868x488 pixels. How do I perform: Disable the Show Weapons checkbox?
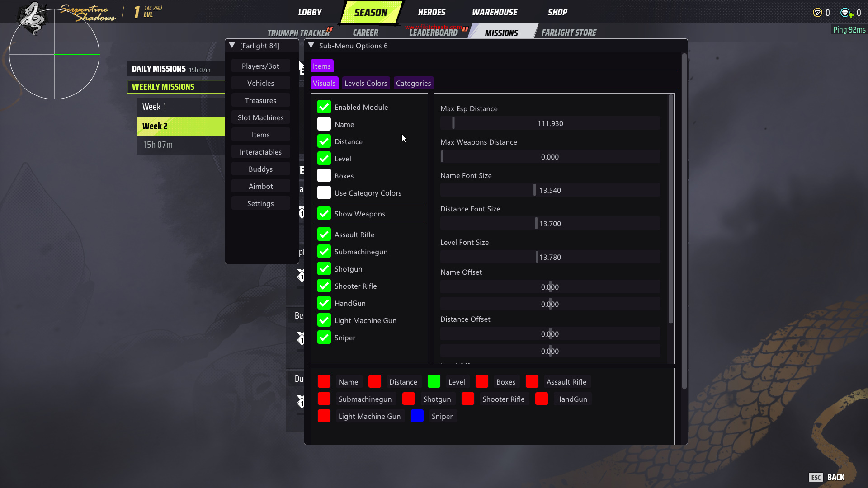[x=324, y=214]
